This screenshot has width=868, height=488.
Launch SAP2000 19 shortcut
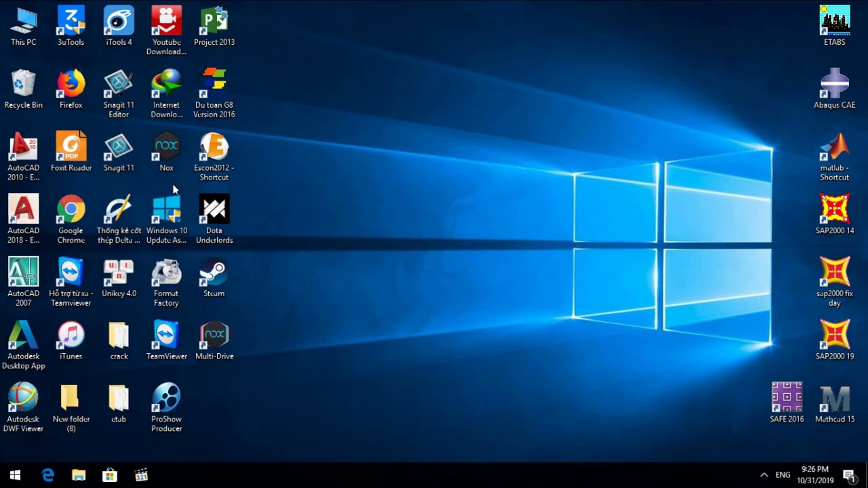835,341
